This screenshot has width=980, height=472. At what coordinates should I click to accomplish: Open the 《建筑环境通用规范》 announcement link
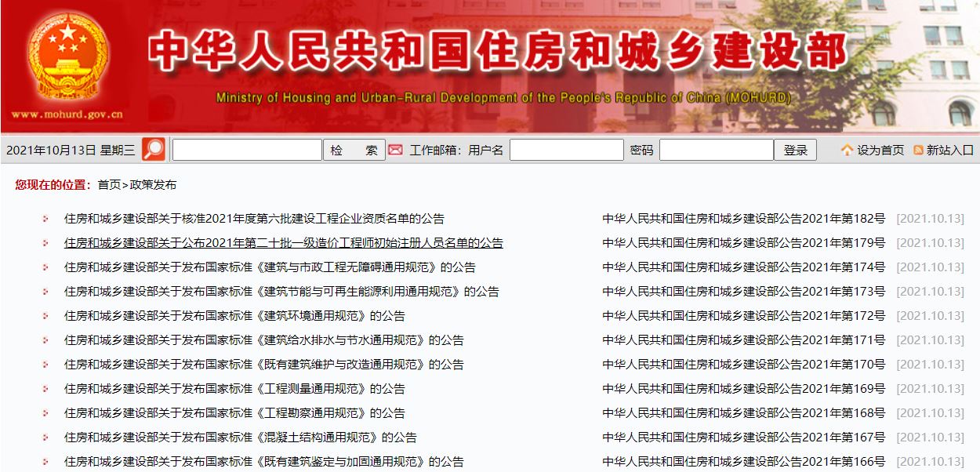(x=234, y=316)
